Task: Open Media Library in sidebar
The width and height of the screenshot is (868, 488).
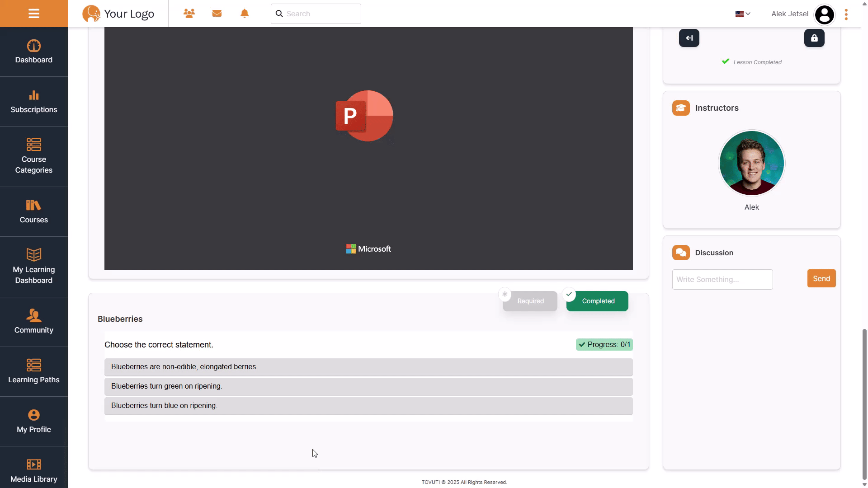Action: coord(34,468)
